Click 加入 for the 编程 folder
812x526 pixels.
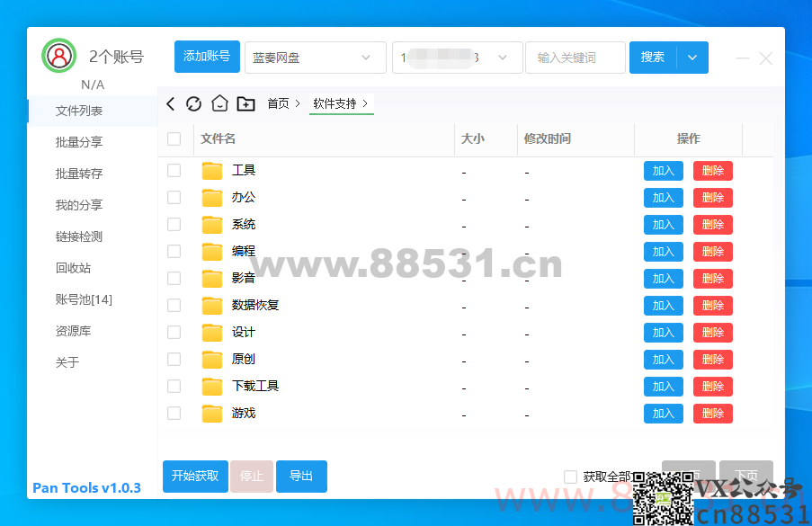click(664, 252)
